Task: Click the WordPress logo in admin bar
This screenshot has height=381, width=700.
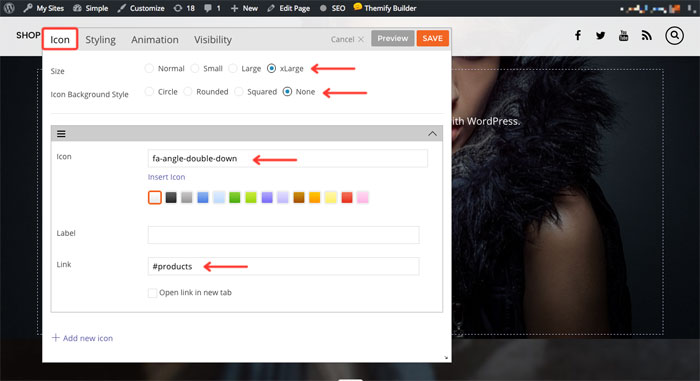Action: (x=9, y=8)
